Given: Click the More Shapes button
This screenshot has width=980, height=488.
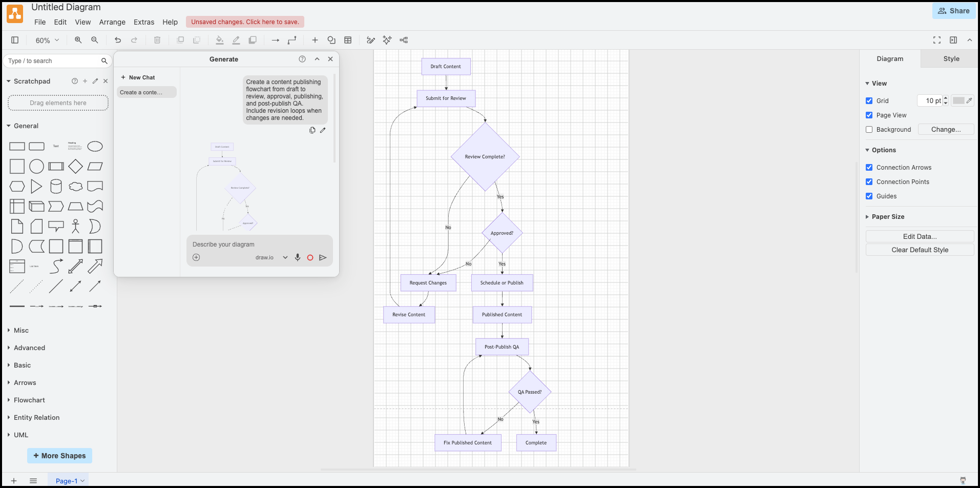Looking at the screenshot, I should click(59, 456).
